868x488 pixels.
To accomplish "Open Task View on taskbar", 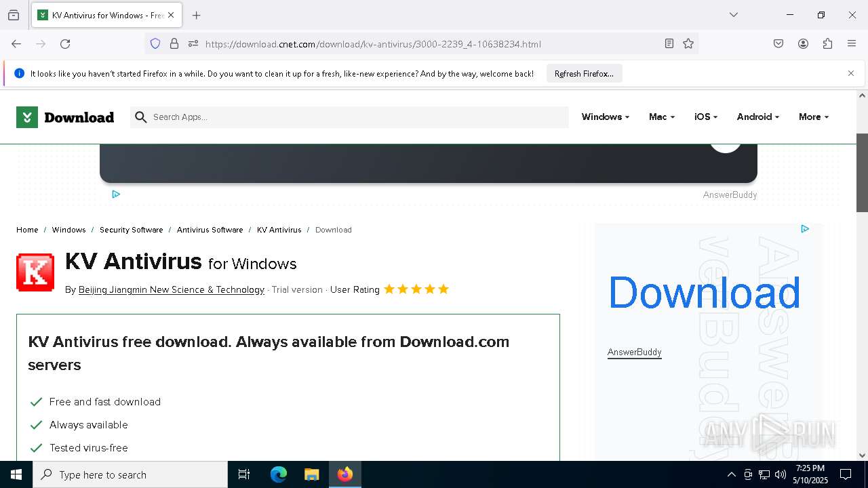I will tap(244, 474).
